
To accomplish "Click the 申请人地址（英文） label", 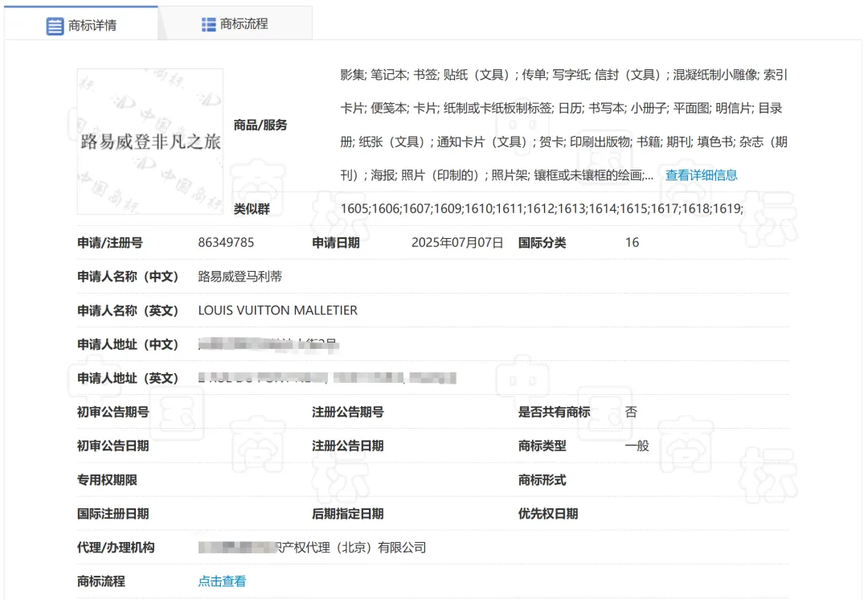I will (x=127, y=378).
